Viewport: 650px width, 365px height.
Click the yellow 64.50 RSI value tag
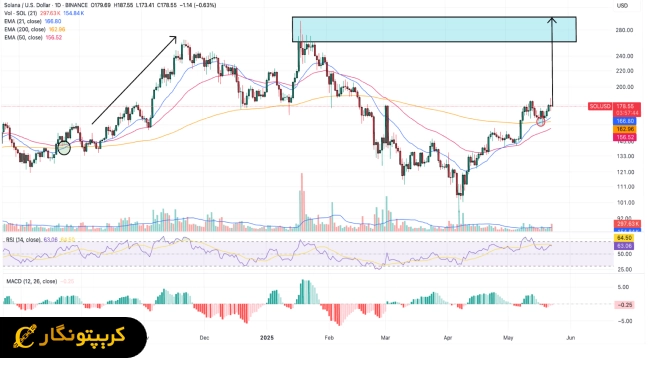[x=624, y=238]
